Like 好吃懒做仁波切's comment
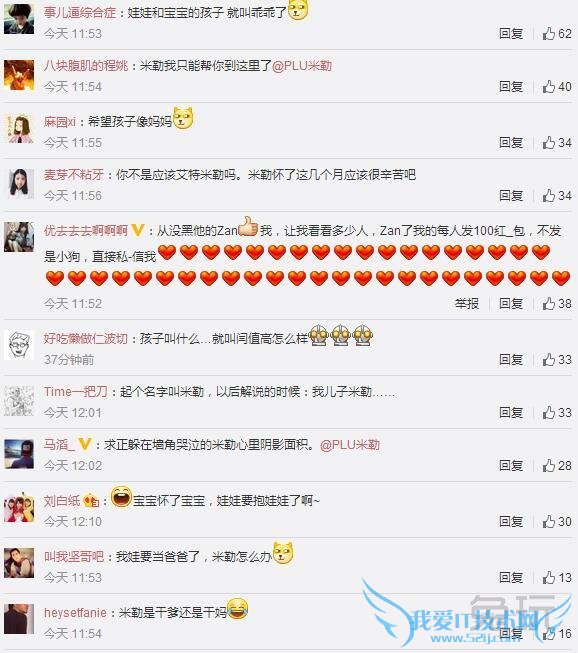The height and width of the screenshot is (653, 578). (557, 359)
